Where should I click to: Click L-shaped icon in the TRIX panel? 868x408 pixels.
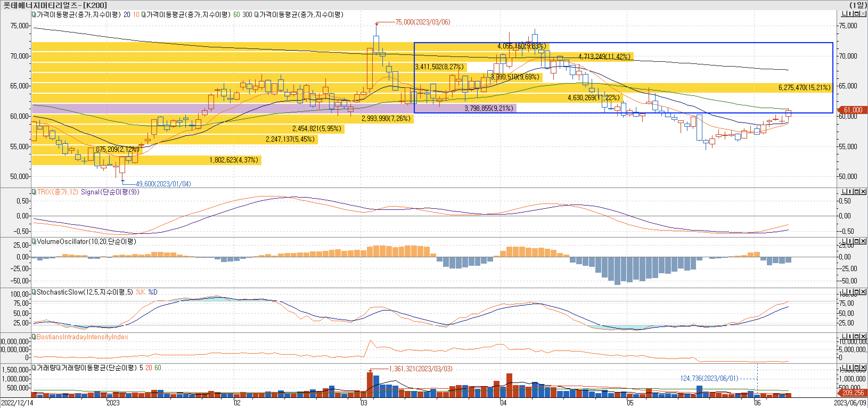coord(844,192)
